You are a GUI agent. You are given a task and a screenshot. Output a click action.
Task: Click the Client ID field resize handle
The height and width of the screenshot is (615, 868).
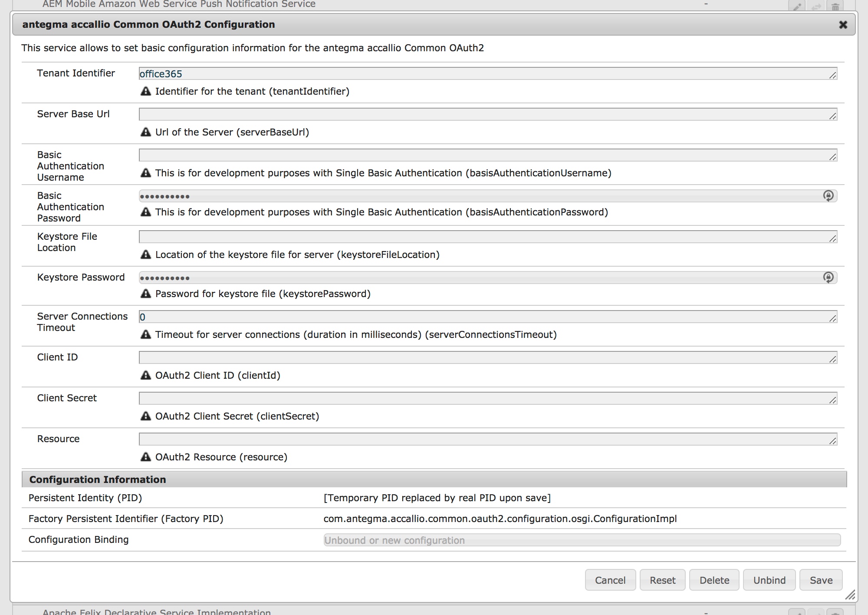[x=832, y=359]
